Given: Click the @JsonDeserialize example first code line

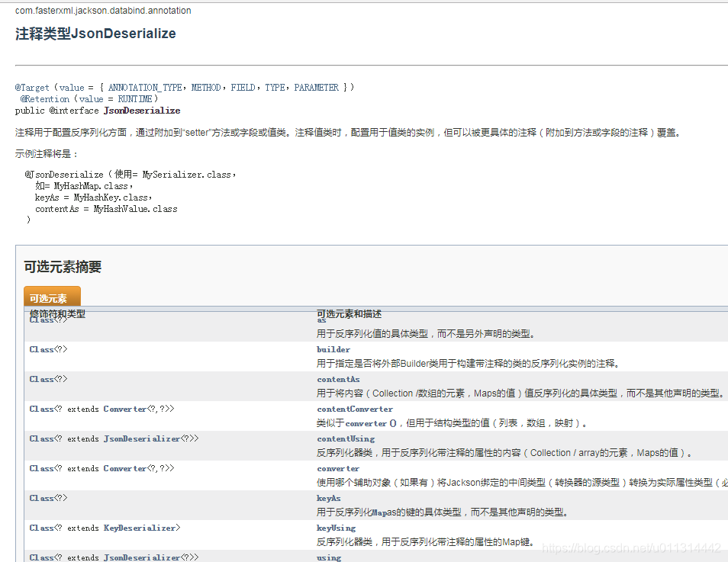Looking at the screenshot, I should pyautogui.click(x=130, y=175).
